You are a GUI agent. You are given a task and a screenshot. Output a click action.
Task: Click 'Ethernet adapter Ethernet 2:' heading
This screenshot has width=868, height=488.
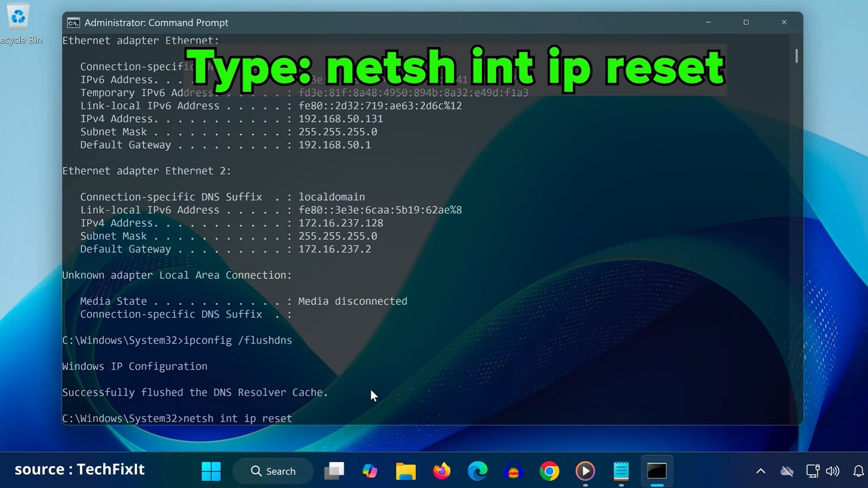click(x=147, y=171)
